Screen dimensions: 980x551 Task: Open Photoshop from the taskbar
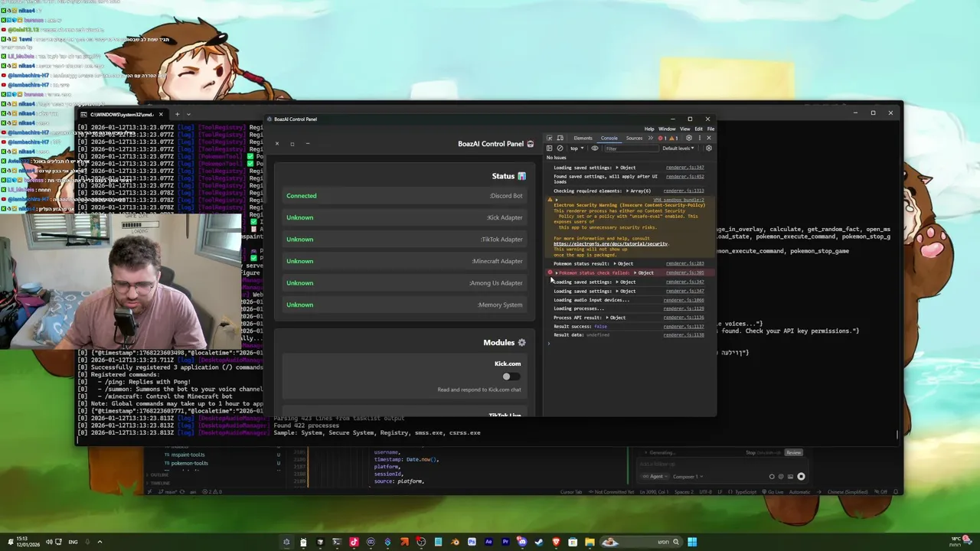click(472, 542)
